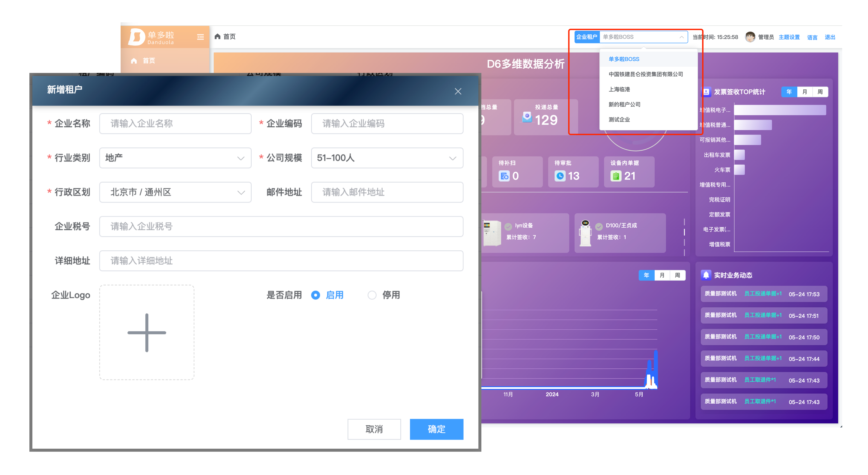This screenshot has height=475, width=868.
Task: Open the 行政区划 cascader dropdown
Action: [175, 192]
